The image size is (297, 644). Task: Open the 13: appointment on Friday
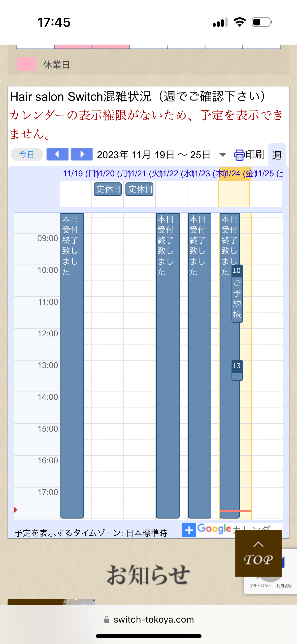[237, 370]
